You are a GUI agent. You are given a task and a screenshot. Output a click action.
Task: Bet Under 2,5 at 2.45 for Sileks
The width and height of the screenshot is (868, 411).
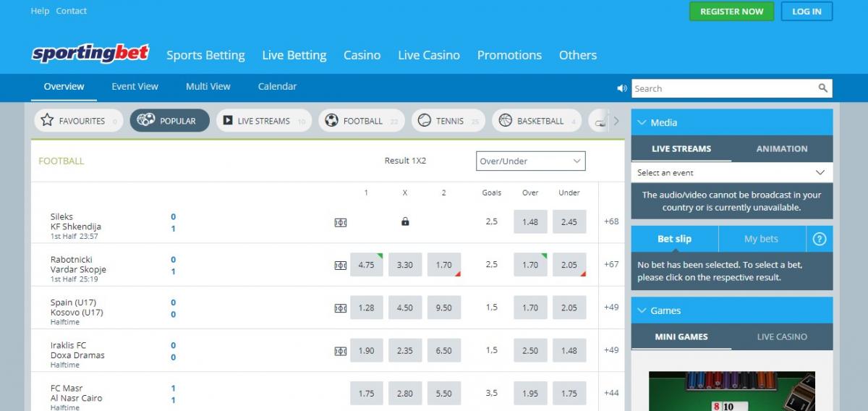[569, 222]
